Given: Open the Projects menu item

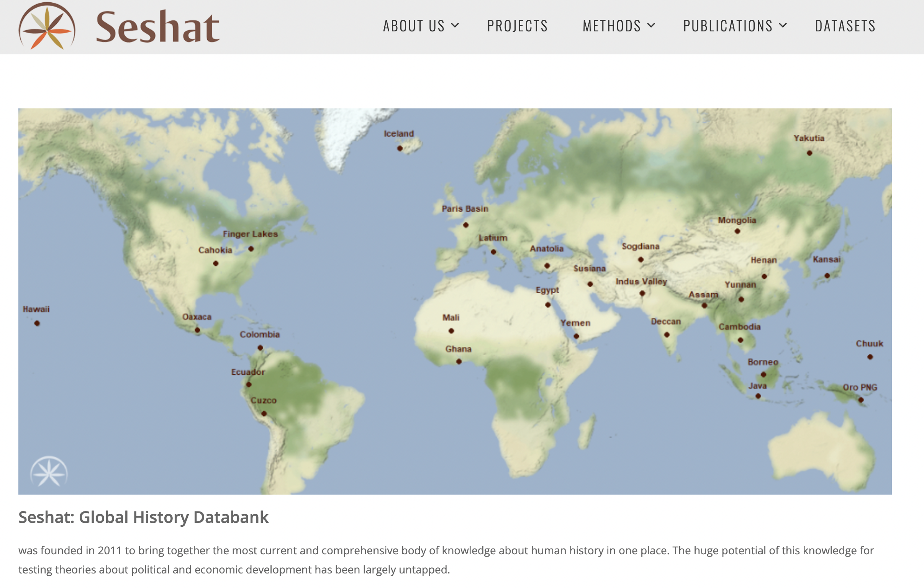Looking at the screenshot, I should 517,26.
